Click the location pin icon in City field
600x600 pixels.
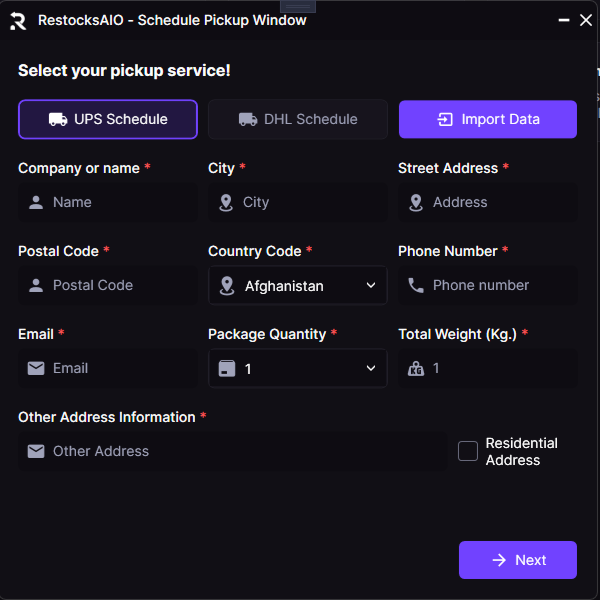point(226,202)
